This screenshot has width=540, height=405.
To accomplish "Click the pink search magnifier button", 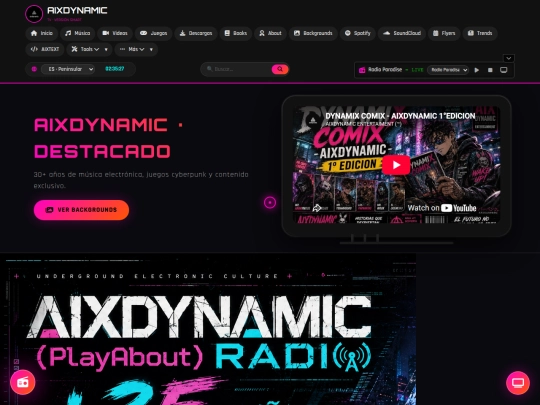I will pyautogui.click(x=280, y=69).
